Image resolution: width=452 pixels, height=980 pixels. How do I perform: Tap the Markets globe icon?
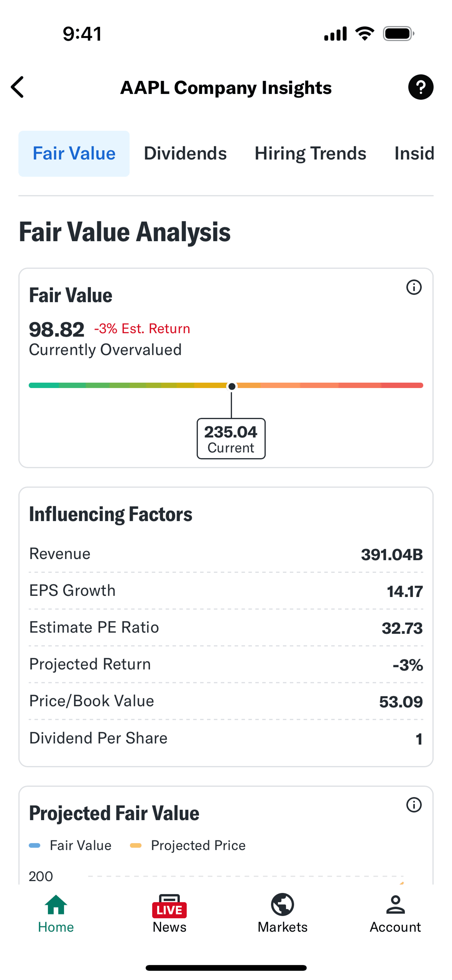(x=282, y=904)
